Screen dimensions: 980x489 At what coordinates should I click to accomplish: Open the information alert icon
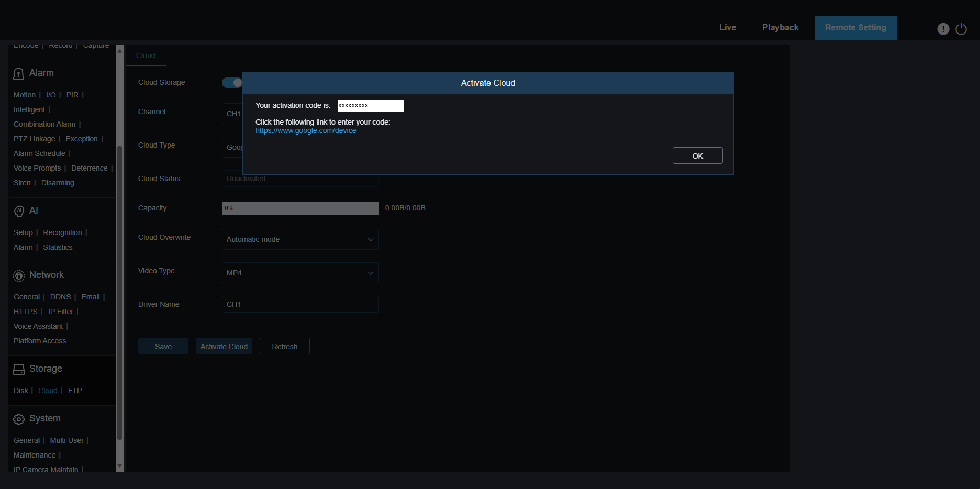pyautogui.click(x=943, y=29)
